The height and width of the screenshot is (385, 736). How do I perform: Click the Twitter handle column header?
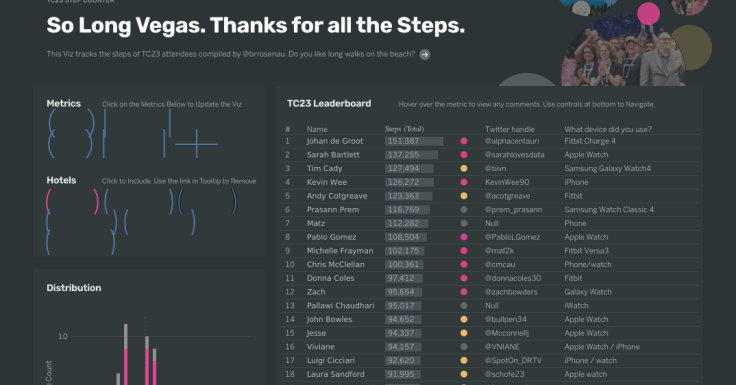coord(510,129)
